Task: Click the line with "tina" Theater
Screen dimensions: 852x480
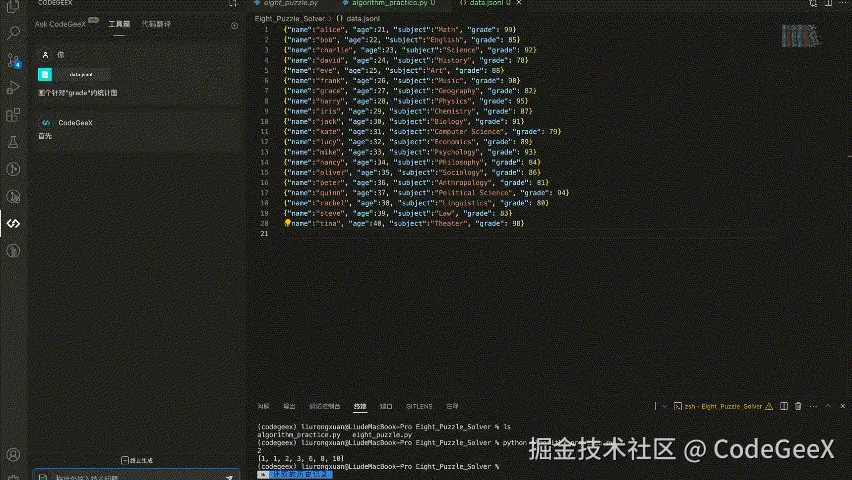Action: point(403,223)
